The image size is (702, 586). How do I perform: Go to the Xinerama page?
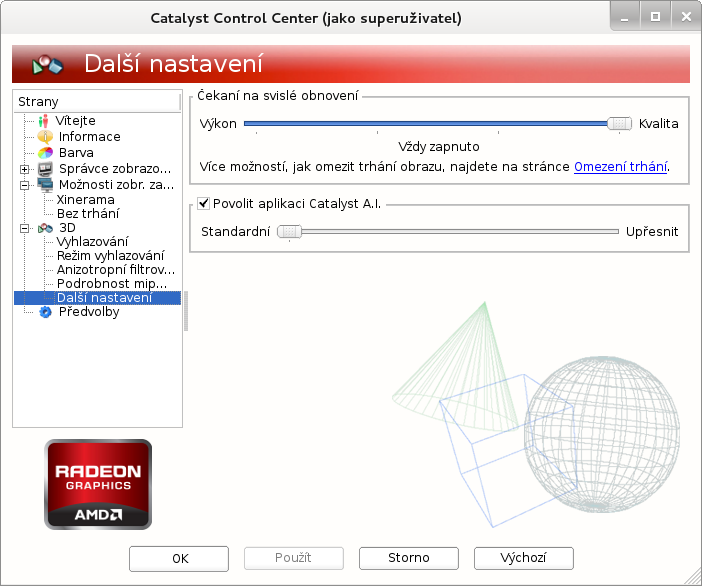[x=85, y=199]
